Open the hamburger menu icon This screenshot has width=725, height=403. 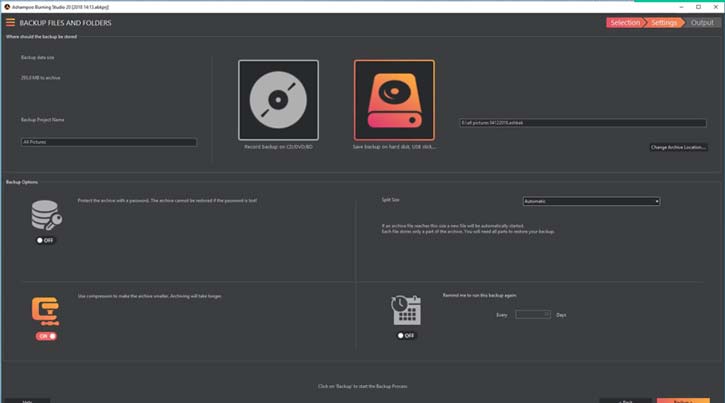point(10,22)
